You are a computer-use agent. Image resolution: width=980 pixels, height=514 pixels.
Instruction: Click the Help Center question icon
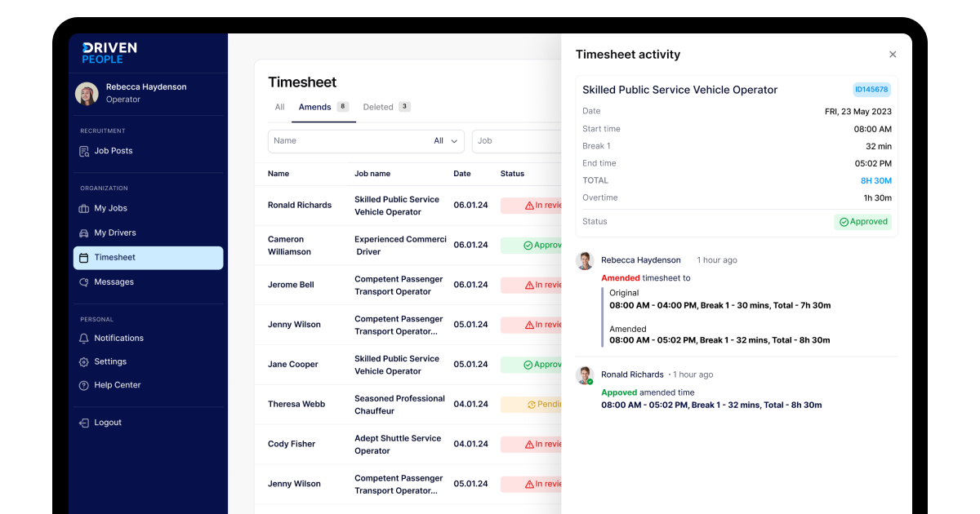click(84, 385)
